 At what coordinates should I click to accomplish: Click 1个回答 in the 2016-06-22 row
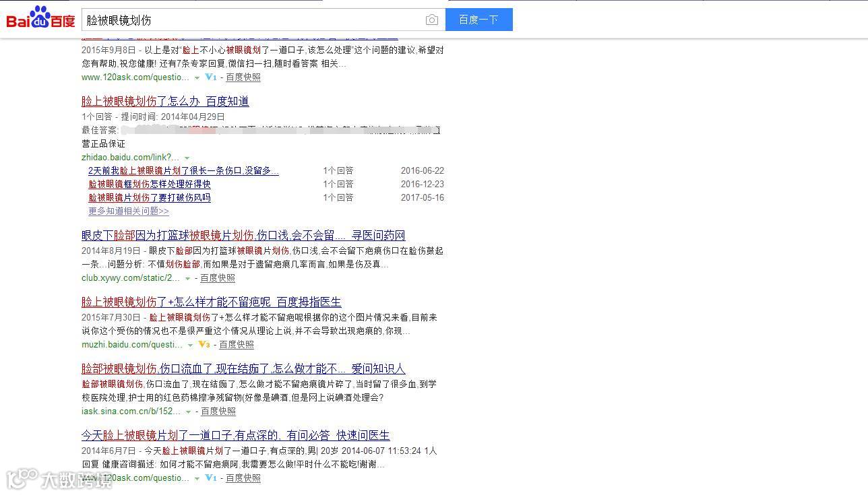coord(338,170)
